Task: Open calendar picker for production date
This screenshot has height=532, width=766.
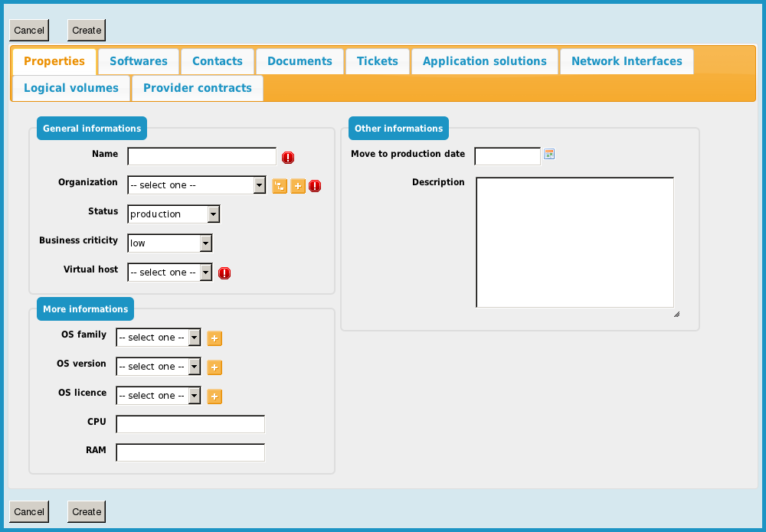Action: click(x=549, y=155)
